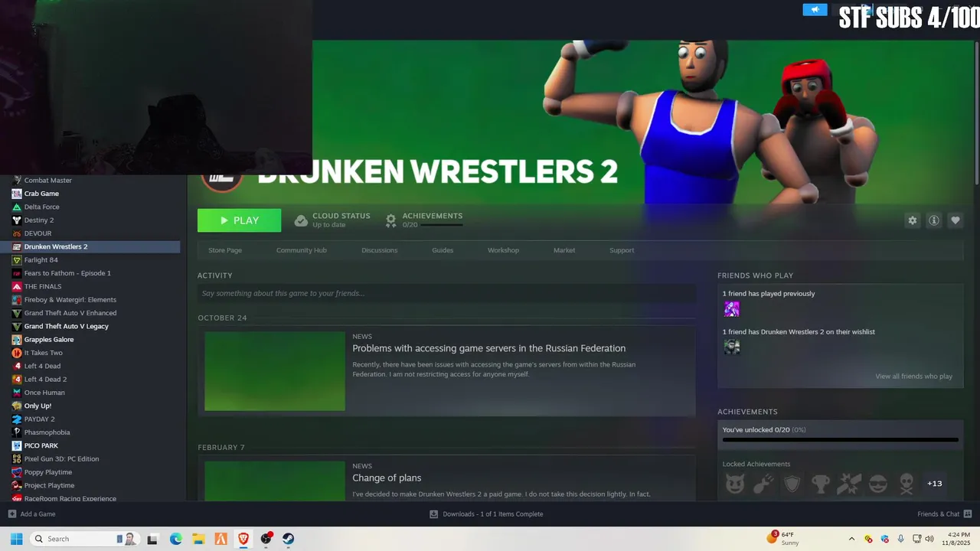Open the Community Hub tab
Screen dimensions: 980x551
coord(302,250)
